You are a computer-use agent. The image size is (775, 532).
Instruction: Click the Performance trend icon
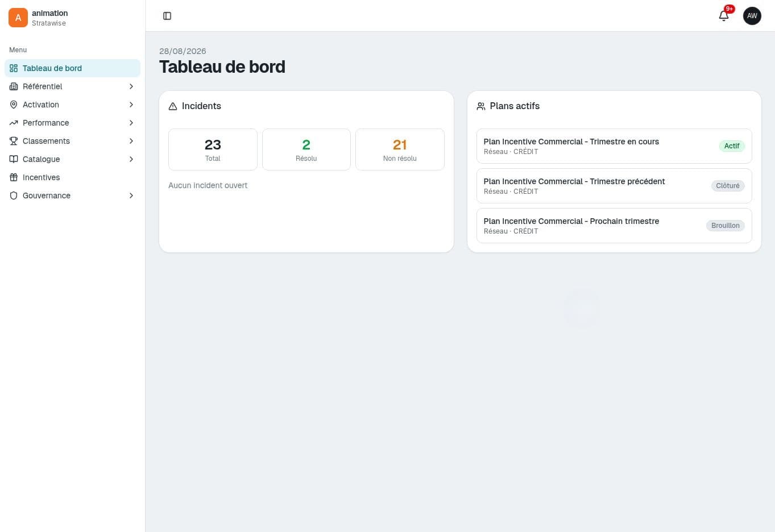pyautogui.click(x=14, y=123)
